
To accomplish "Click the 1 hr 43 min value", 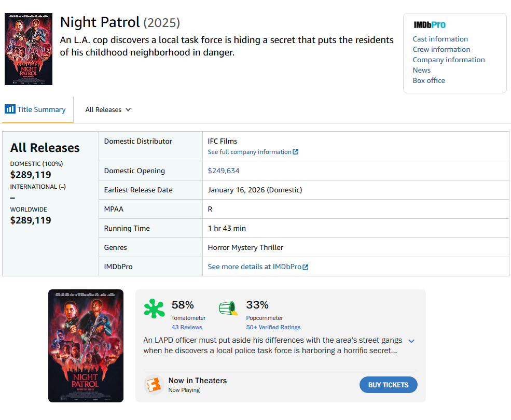I will click(x=227, y=229).
